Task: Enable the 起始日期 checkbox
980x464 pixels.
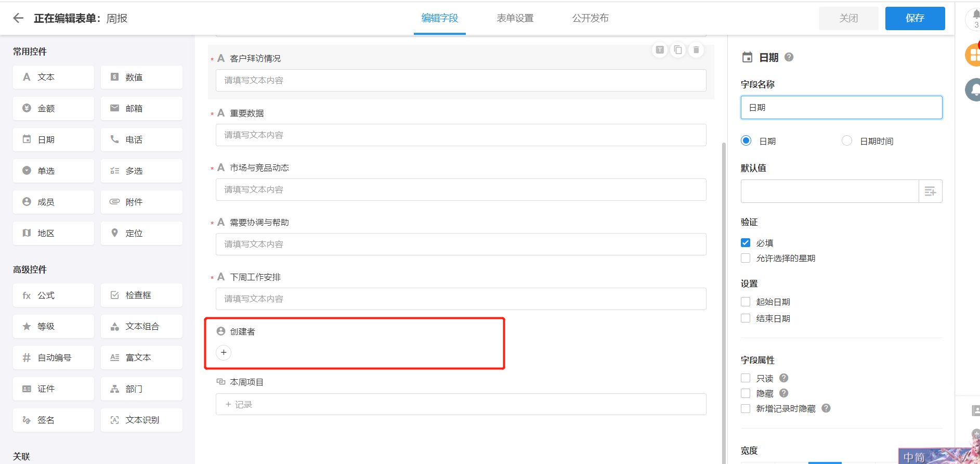Action: coord(746,302)
